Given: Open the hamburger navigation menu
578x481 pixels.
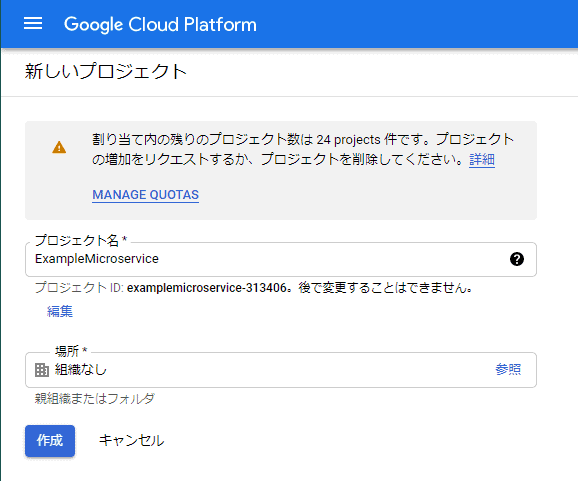Looking at the screenshot, I should (x=33, y=24).
